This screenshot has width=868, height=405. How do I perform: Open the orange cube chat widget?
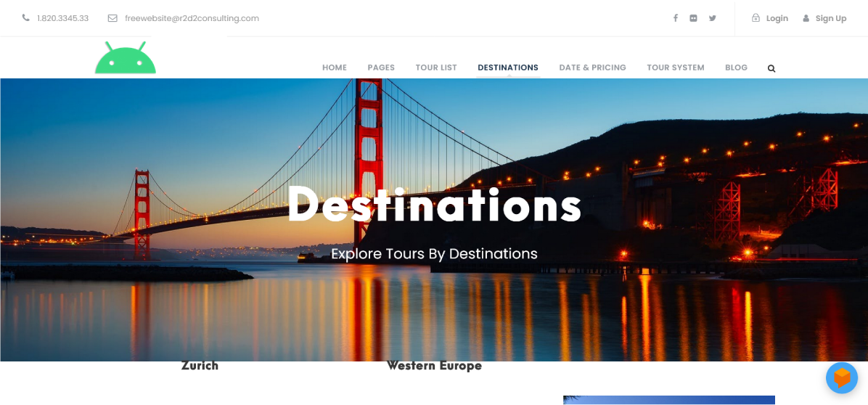(x=842, y=378)
